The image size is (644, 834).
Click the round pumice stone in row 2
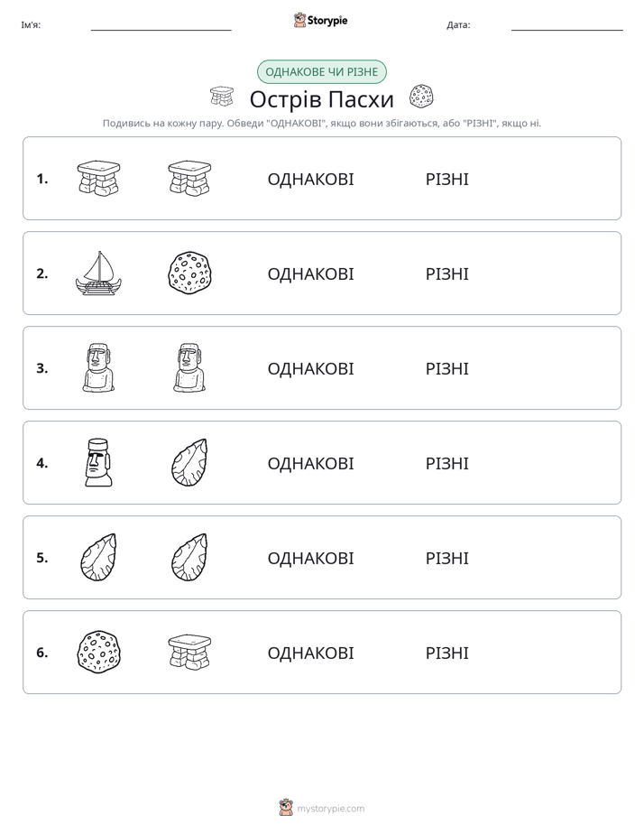point(189,273)
